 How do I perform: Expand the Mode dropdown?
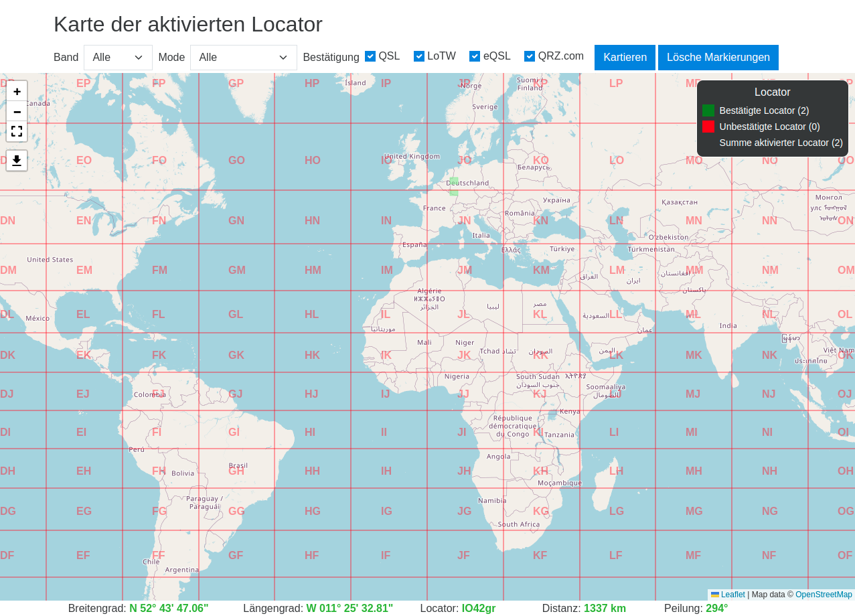tap(243, 58)
